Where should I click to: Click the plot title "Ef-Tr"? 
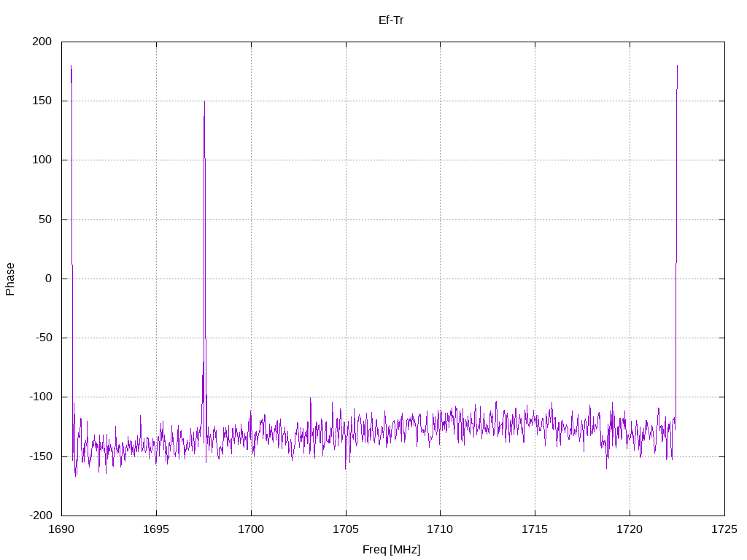(x=391, y=20)
